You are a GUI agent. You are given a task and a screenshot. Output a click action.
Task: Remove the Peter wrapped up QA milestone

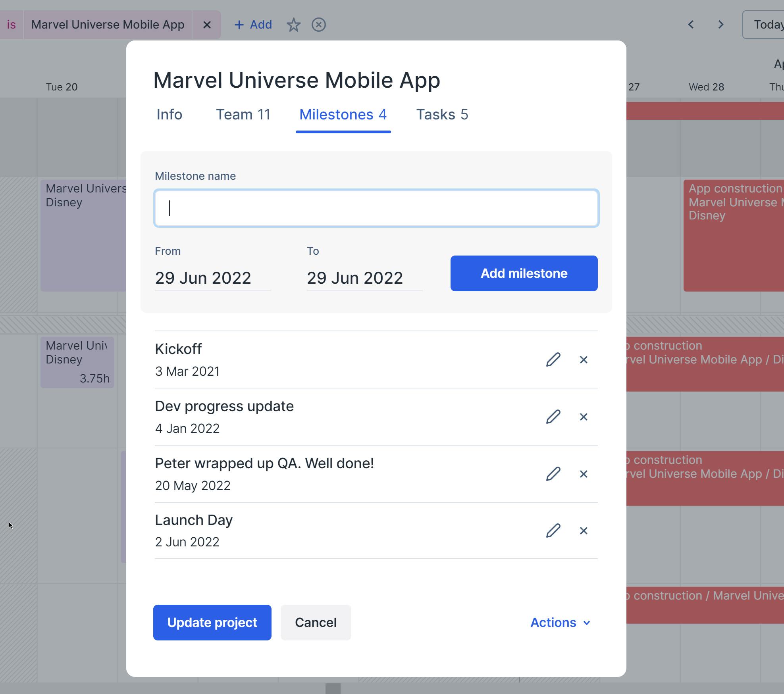[584, 474]
